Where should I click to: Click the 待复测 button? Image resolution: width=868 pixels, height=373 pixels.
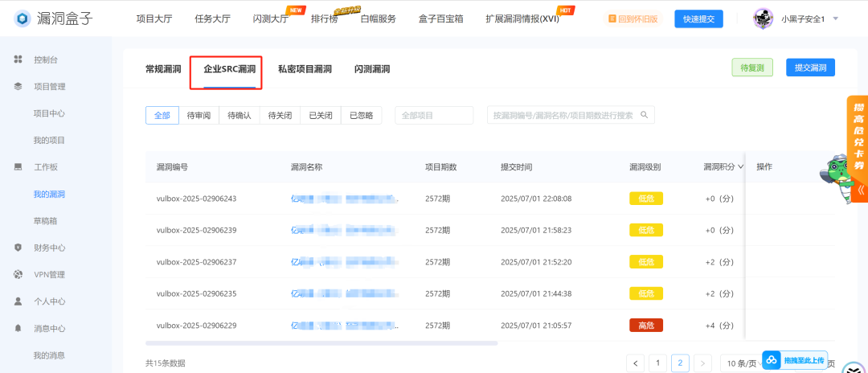point(752,68)
